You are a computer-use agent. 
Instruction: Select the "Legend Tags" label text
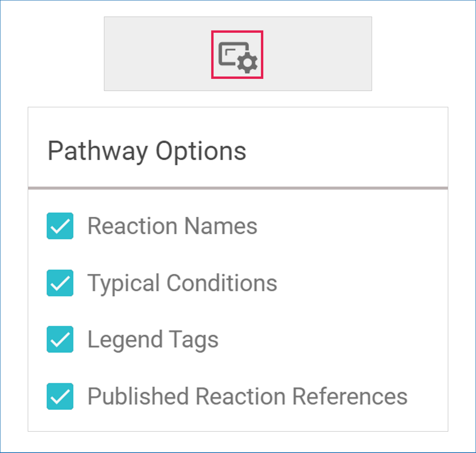153,339
